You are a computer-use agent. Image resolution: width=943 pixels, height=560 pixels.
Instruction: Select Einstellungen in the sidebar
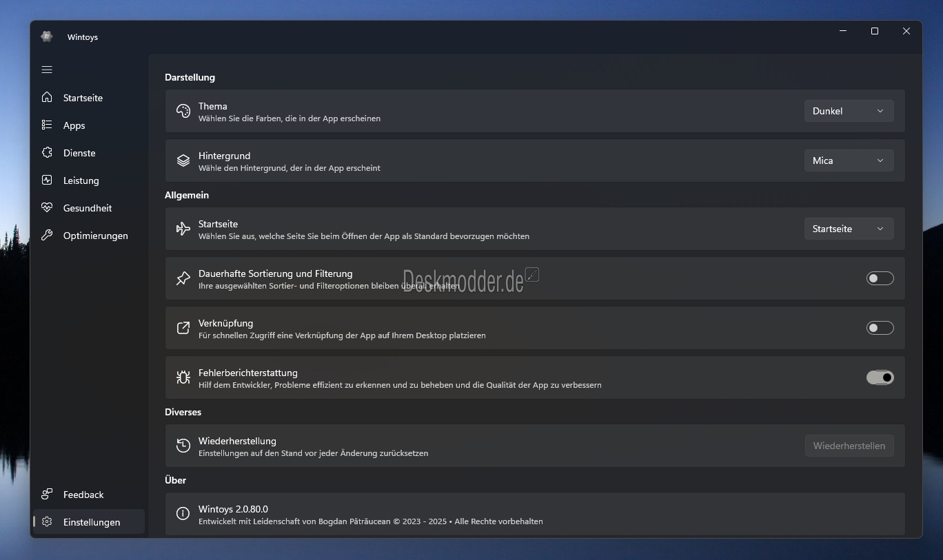[x=89, y=522]
